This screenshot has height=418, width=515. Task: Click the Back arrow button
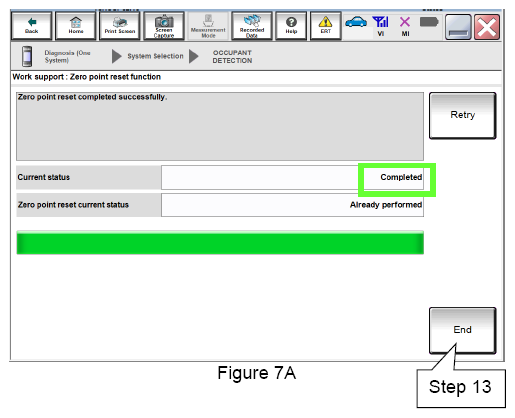pyautogui.click(x=32, y=26)
